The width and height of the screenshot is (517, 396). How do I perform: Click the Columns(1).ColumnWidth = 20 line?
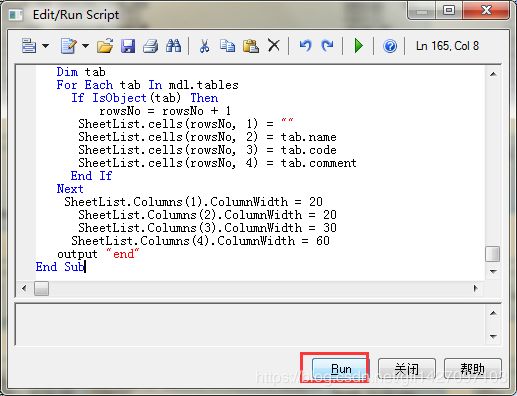click(x=193, y=202)
